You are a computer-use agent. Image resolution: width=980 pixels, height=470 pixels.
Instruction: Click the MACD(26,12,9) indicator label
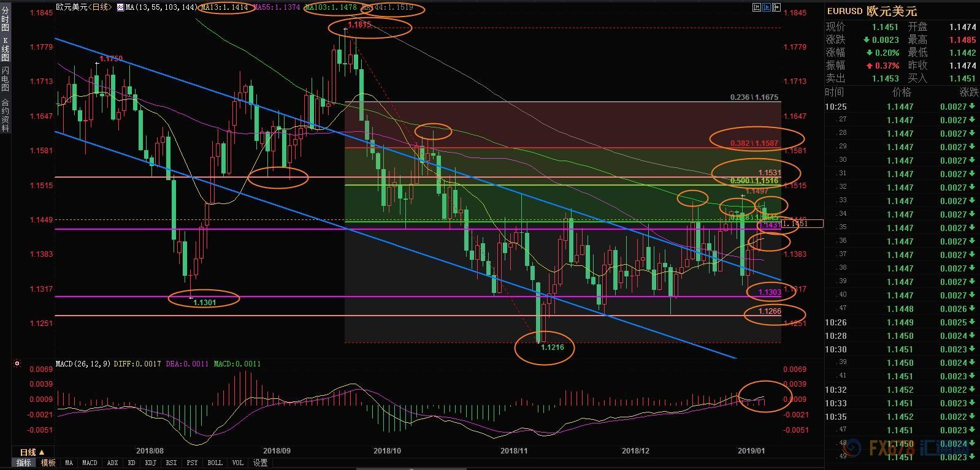[x=83, y=364]
